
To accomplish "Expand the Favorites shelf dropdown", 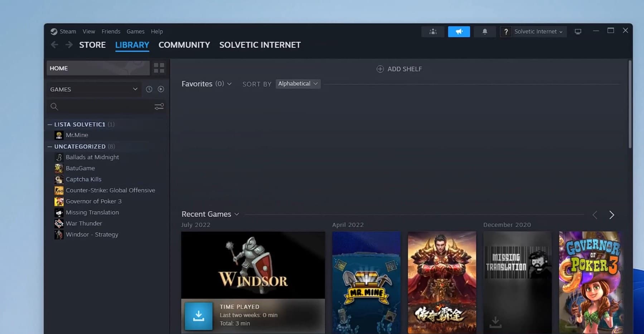I will pos(229,84).
